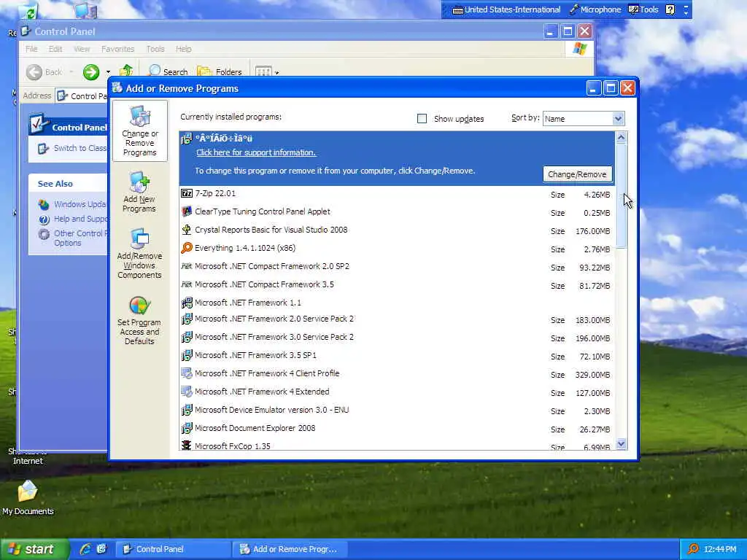This screenshot has width=747, height=560.
Task: Select the Control Panel taskbar button
Action: click(x=173, y=549)
